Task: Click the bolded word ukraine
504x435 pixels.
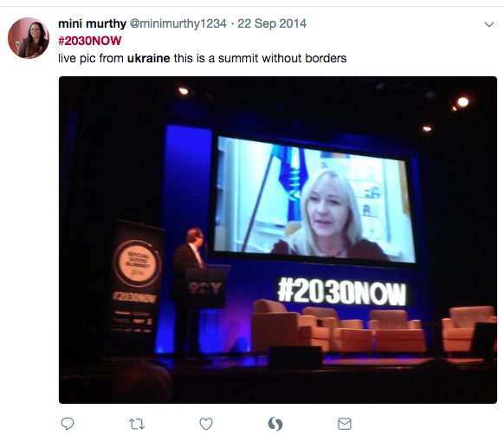Action: click(148, 58)
